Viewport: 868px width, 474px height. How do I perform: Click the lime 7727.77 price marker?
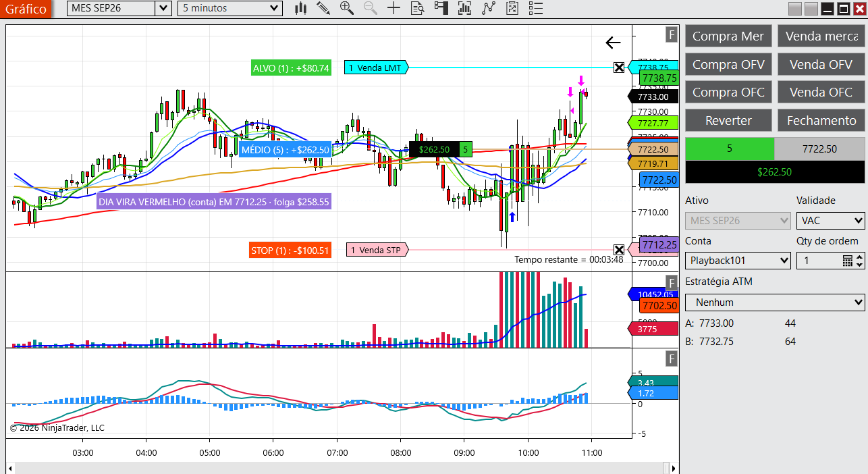[652, 123]
